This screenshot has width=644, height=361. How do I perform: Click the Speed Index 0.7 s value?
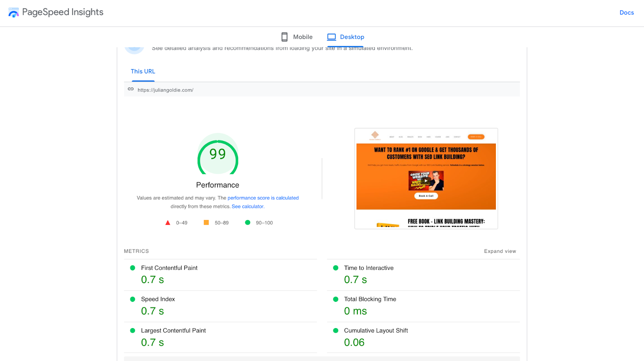153,311
